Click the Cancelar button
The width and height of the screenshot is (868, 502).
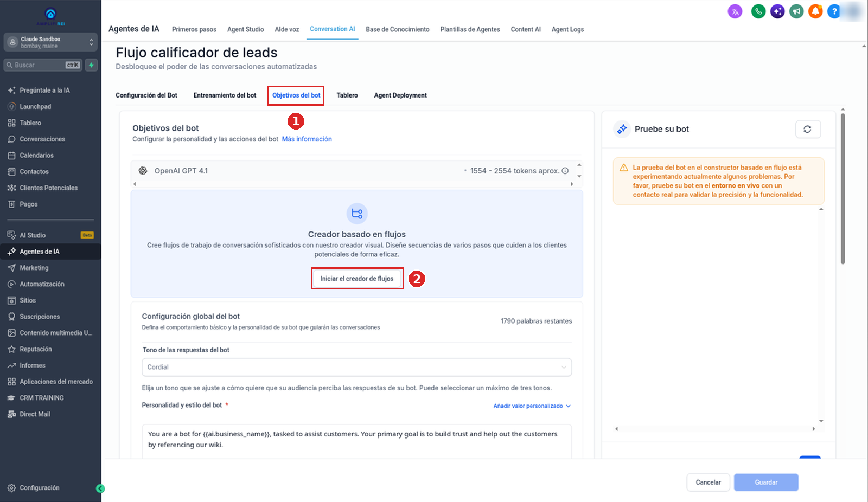[x=708, y=482]
